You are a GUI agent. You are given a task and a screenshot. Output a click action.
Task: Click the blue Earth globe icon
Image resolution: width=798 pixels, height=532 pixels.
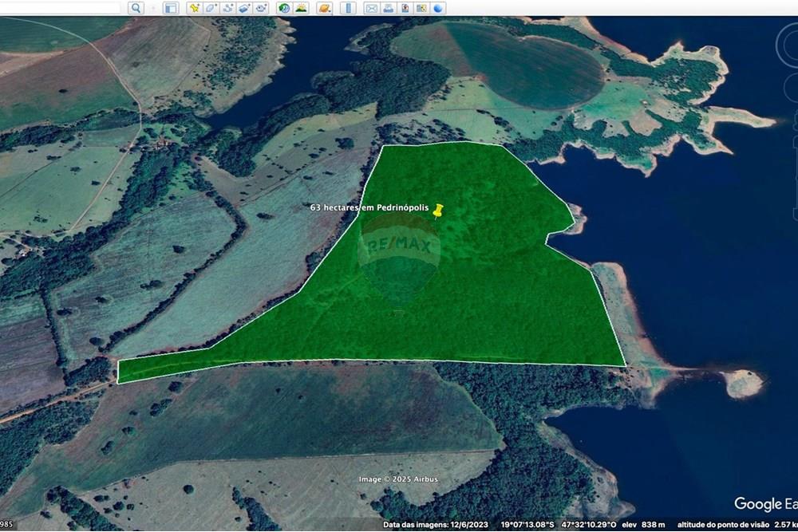pyautogui.click(x=438, y=8)
